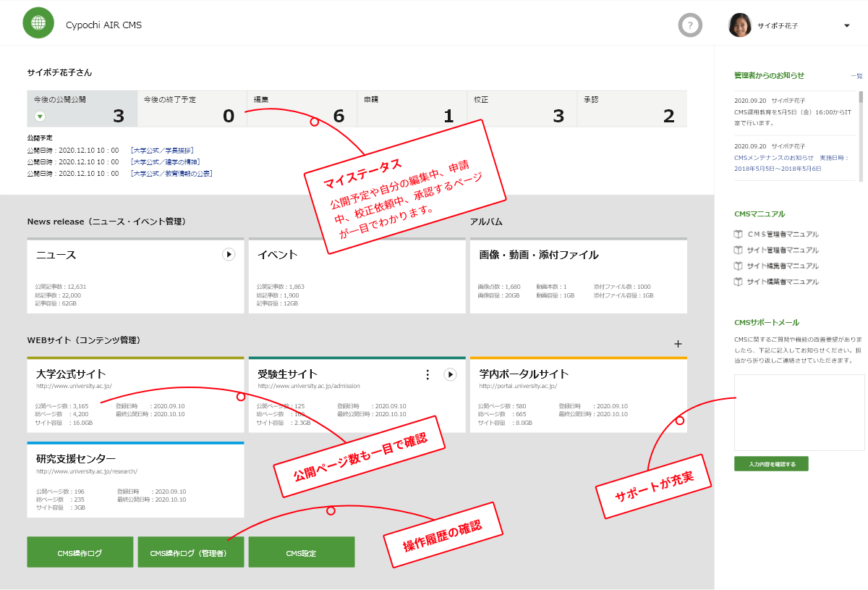The height and width of the screenshot is (590, 868).
Task: Click book icon beside ＣＭＳ管理者マニュアル
Action: [x=739, y=235]
